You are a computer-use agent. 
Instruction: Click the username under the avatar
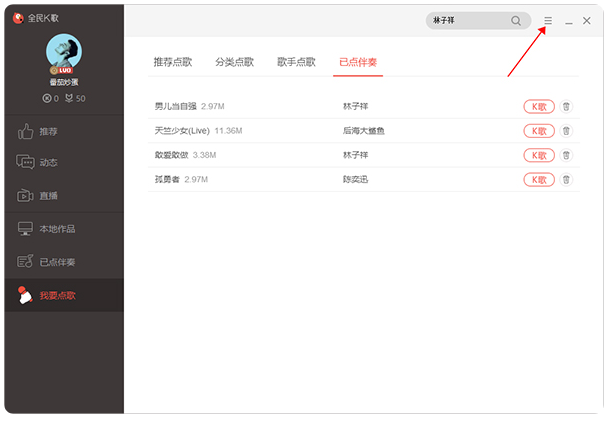point(64,82)
